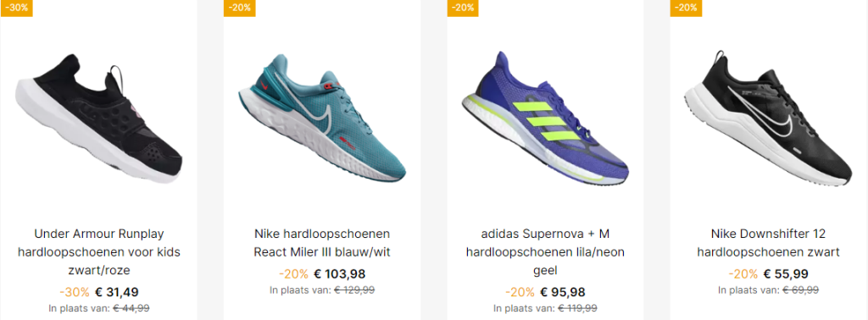Open the black Under Armour Runplay shoe image
The height and width of the screenshot is (320, 868).
[x=98, y=119]
